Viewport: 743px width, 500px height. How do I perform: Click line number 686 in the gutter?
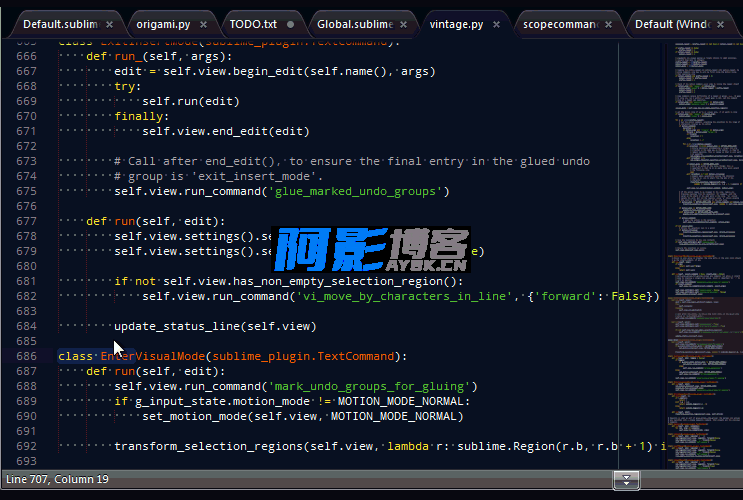tap(27, 356)
